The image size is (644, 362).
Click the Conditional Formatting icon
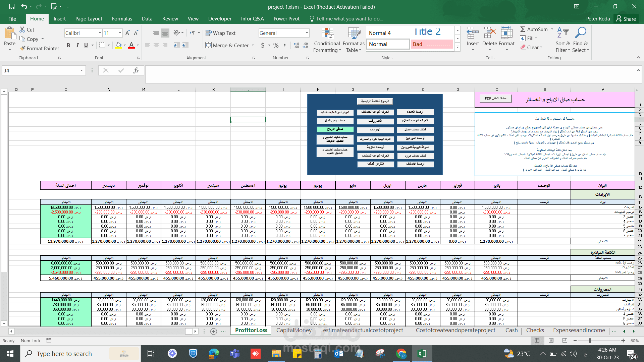click(327, 34)
